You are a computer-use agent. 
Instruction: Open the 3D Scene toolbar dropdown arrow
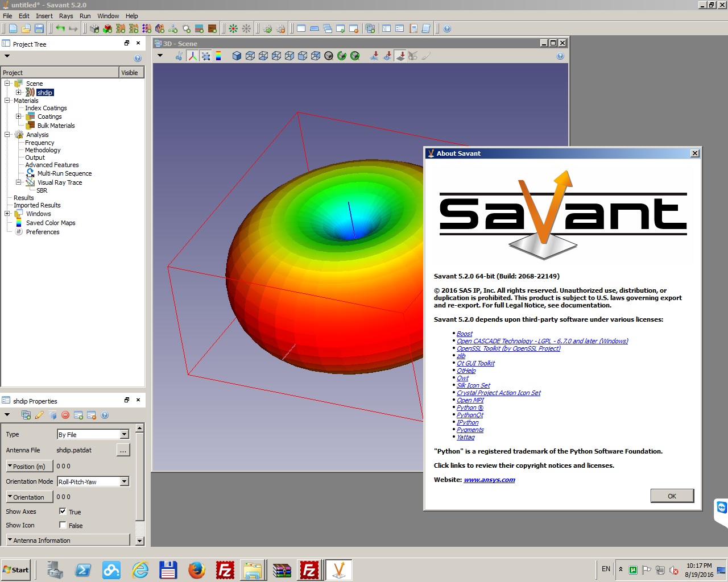(x=160, y=56)
